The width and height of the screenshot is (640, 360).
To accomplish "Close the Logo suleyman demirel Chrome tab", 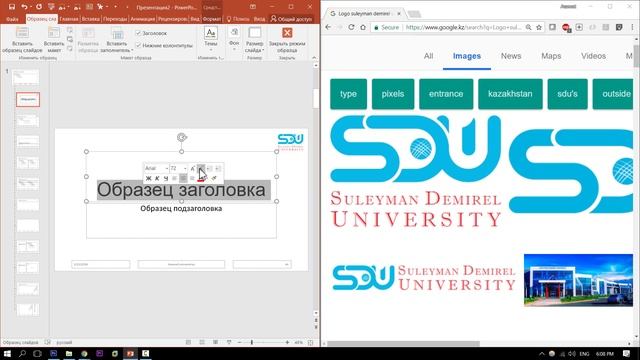I will point(399,13).
